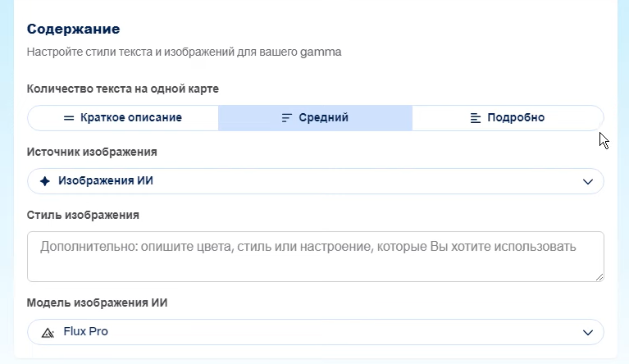Click the Настройте стили текста description line
629x364 pixels.
point(185,52)
